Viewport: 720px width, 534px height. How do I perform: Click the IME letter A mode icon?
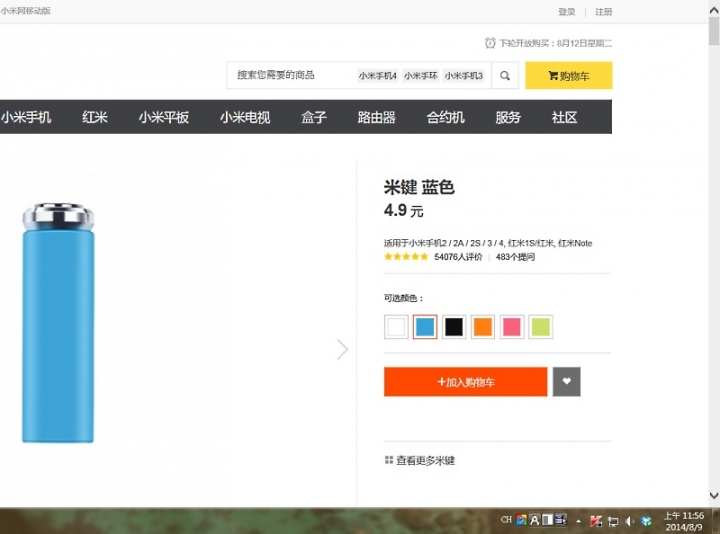[534, 520]
